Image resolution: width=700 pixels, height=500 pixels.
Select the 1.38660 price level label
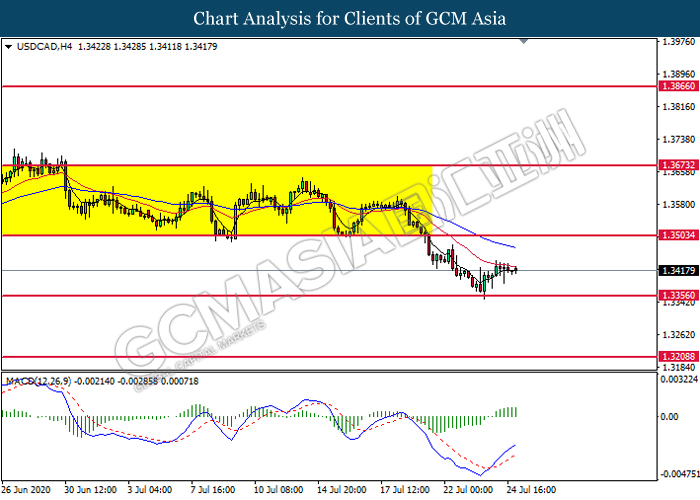pos(678,86)
